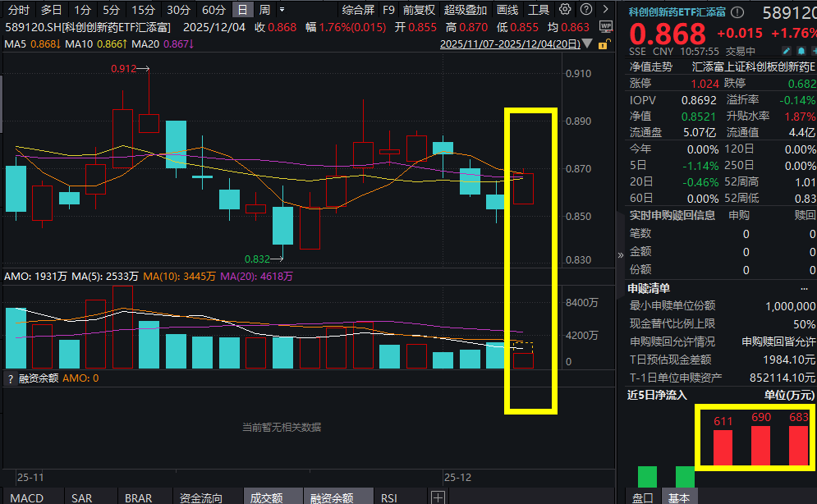Expand the period dropdown arrow after 周

283,10
